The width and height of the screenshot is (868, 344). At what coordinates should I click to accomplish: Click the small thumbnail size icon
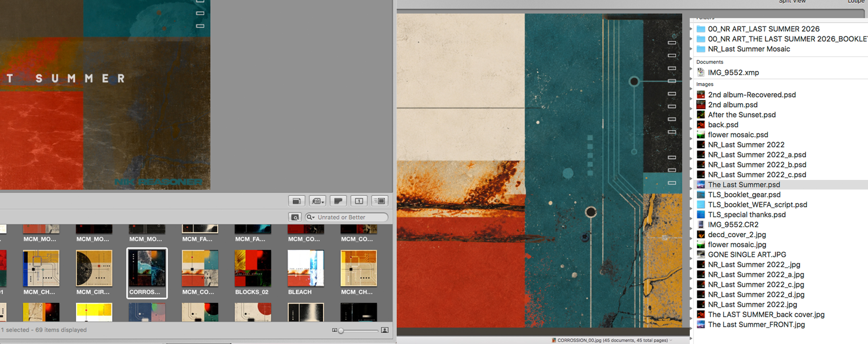(x=334, y=330)
